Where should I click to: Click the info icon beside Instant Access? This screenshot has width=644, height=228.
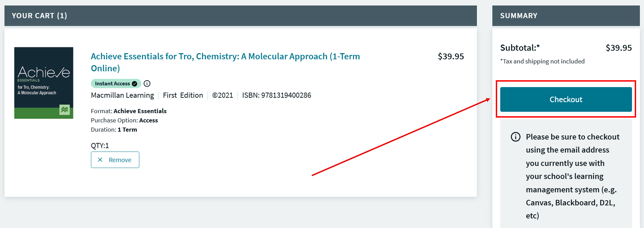(147, 83)
